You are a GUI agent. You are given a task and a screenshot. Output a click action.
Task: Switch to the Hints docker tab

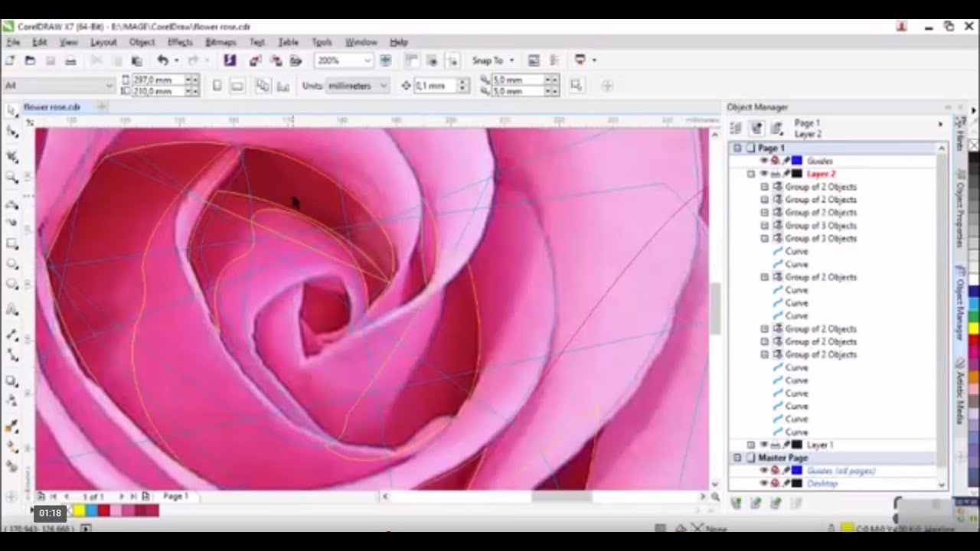pos(959,134)
